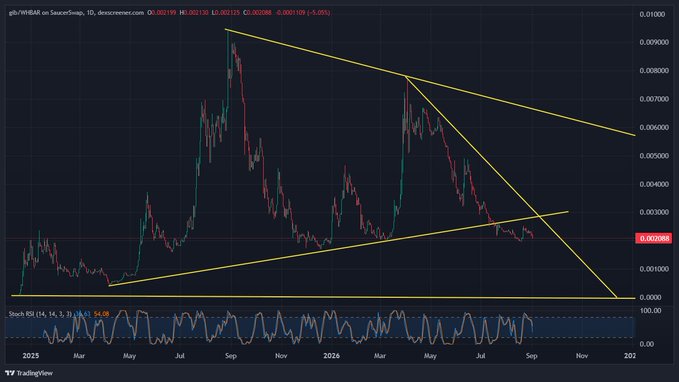Click the 0.00 Stoch RSI scale label
679x382 pixels.
click(x=647, y=344)
